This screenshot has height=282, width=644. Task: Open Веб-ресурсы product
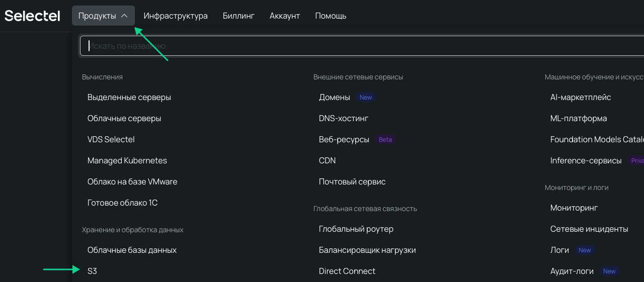(344, 139)
